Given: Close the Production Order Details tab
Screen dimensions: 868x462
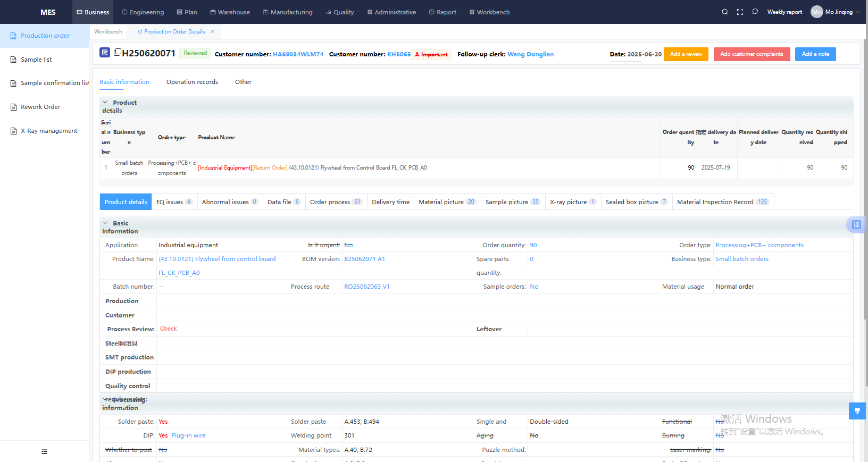Looking at the screenshot, I should (x=212, y=32).
